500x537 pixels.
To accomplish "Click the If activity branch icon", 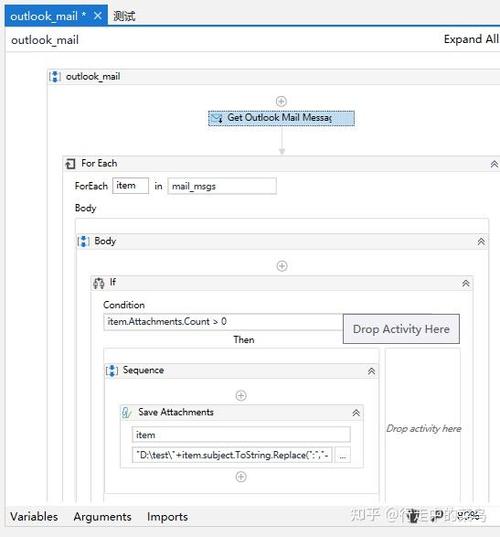I will (99, 283).
